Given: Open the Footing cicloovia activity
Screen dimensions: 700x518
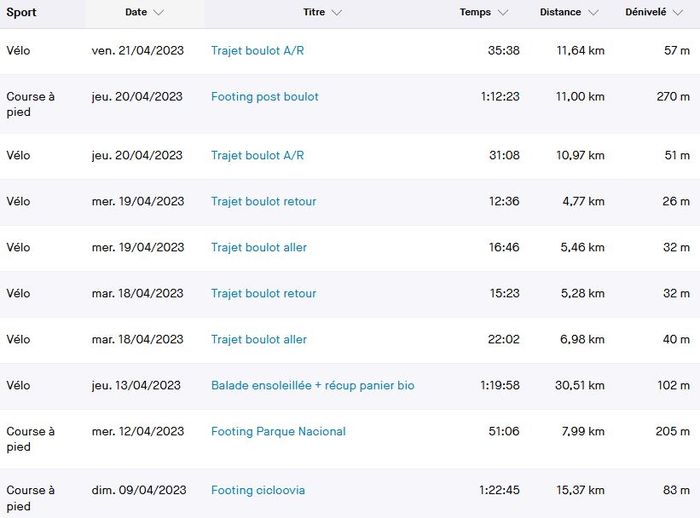Looking at the screenshot, I should (x=258, y=490).
